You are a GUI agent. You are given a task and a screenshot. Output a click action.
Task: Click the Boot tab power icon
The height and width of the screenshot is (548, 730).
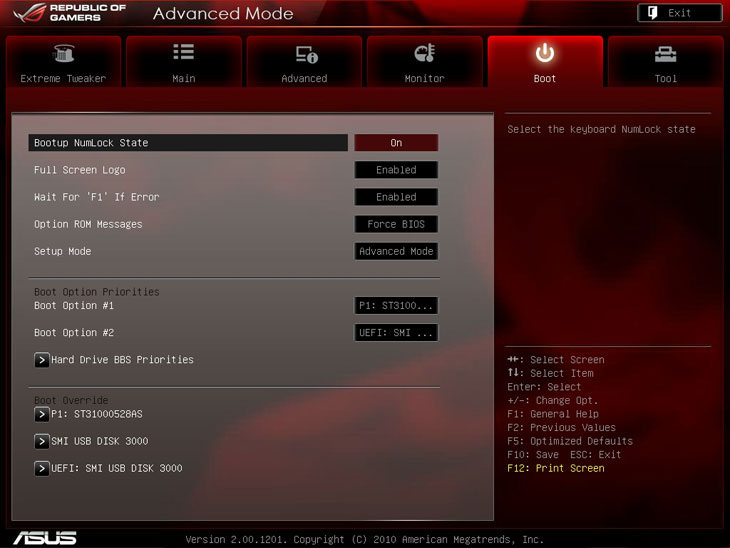coord(545,53)
